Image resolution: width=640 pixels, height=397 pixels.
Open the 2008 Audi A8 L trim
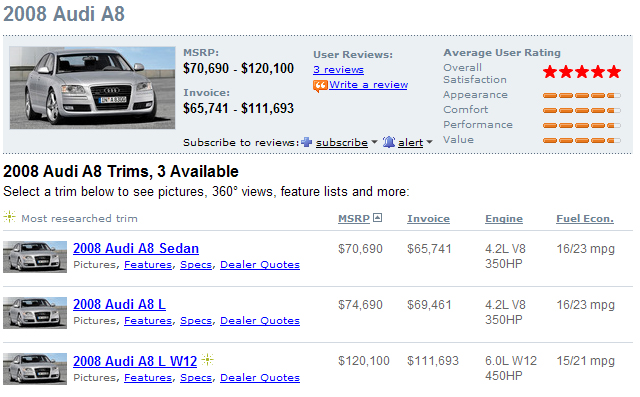point(119,304)
